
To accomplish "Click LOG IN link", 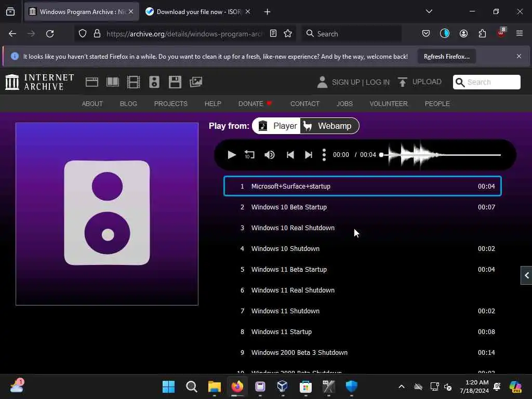I will [x=378, y=82].
